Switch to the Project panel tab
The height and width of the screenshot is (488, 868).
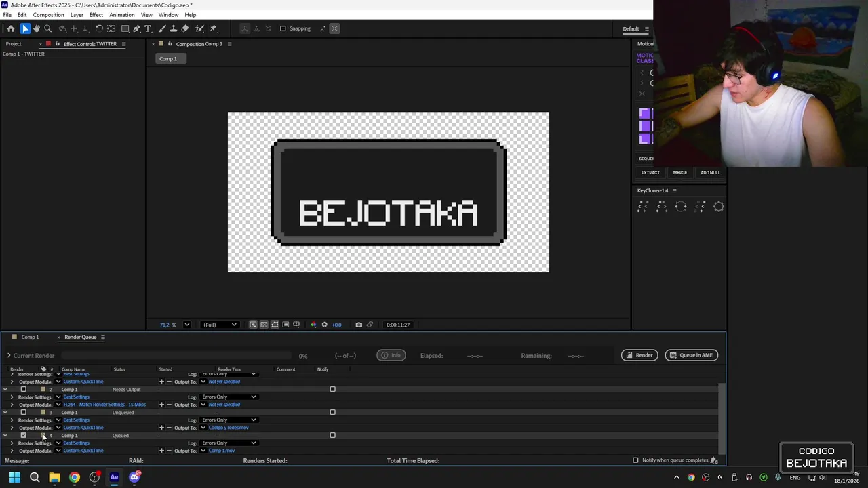click(x=14, y=44)
